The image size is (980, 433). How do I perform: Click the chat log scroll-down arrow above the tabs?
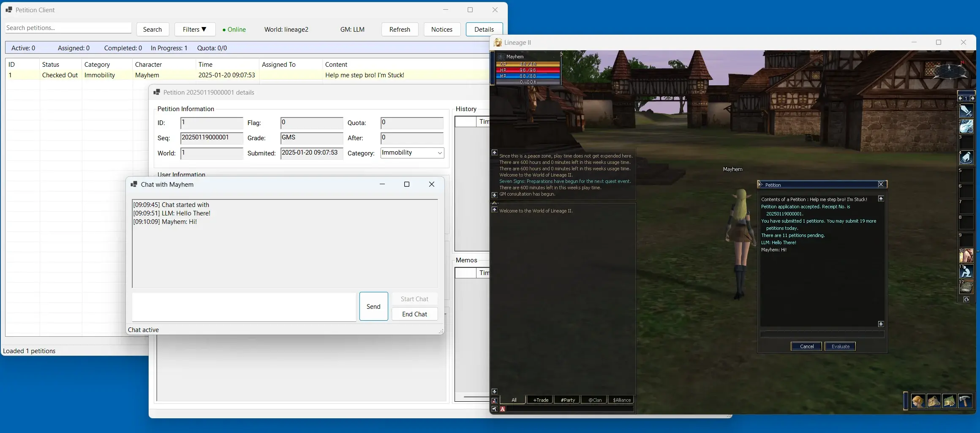pos(494,391)
